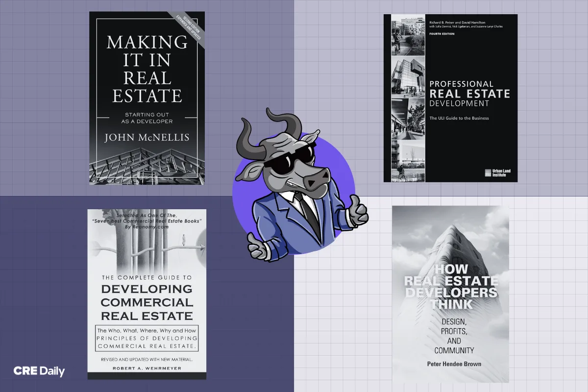Click the text 'The ULI Guide to the Business'
Screen dimensions: 588x392
(459, 118)
